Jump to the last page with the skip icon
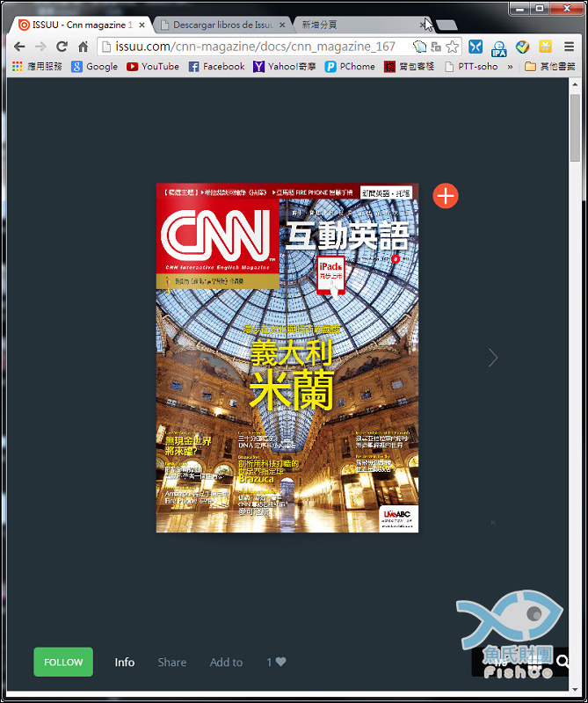 point(493,522)
